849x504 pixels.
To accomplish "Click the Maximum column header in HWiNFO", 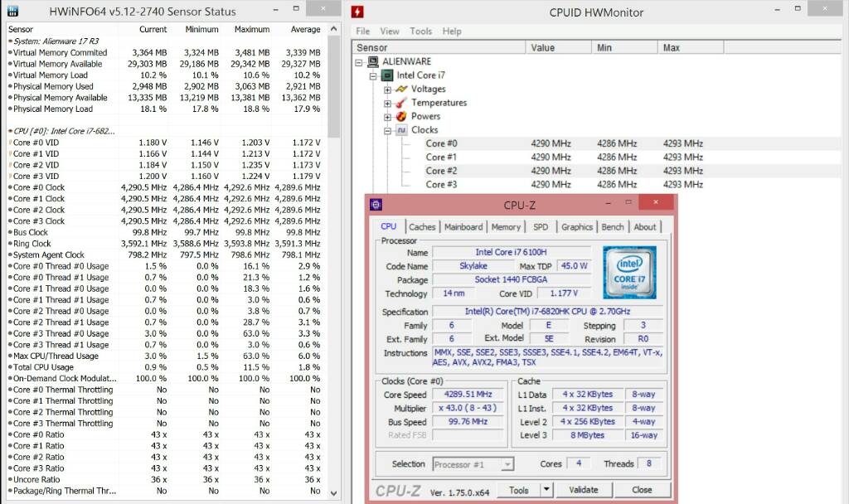I will pos(252,29).
